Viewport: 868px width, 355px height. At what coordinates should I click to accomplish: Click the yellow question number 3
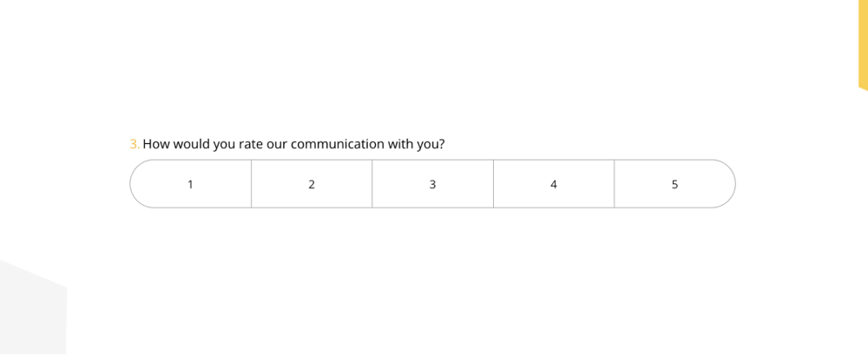coord(135,144)
